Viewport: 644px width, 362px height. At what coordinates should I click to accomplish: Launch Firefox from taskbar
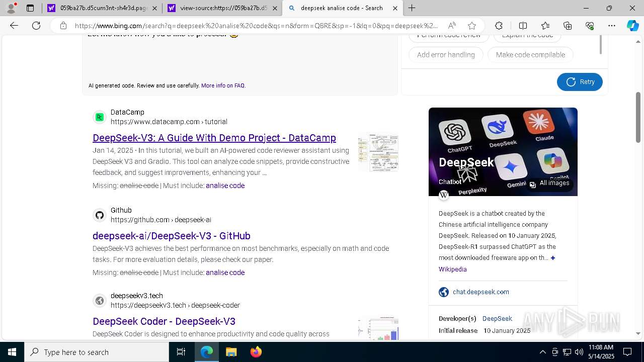click(256, 352)
